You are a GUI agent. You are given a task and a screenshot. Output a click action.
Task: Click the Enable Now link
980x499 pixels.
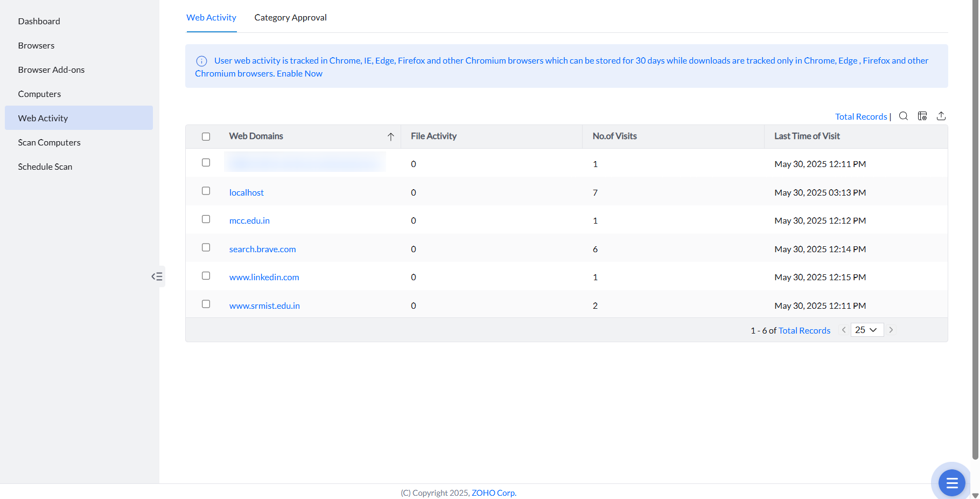pyautogui.click(x=299, y=74)
